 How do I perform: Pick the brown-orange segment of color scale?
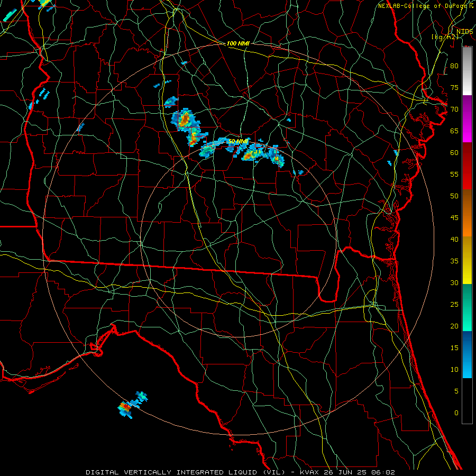point(467,213)
